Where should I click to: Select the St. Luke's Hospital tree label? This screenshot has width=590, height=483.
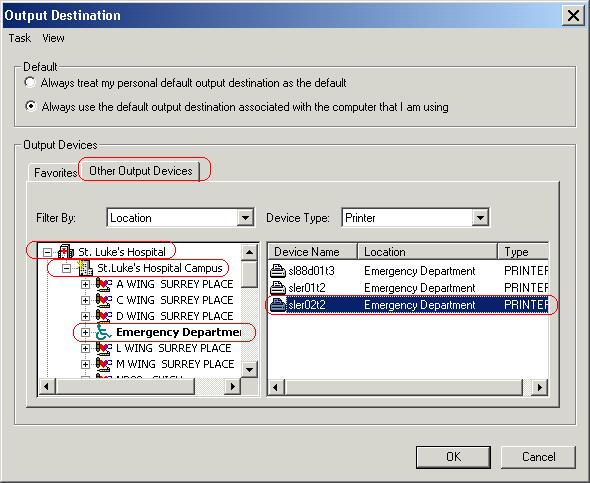click(x=122, y=252)
